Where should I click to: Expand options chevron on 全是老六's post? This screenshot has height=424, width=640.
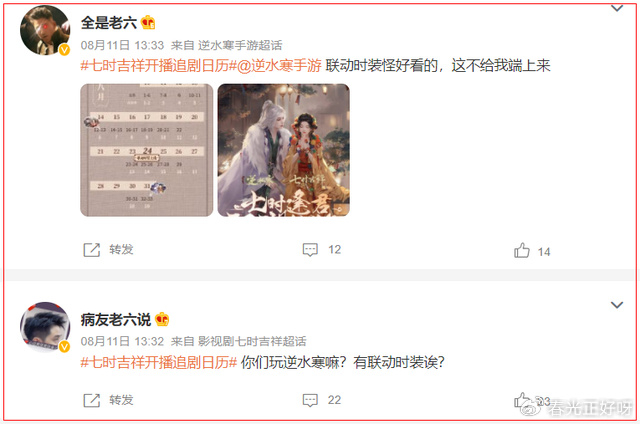coord(617,8)
